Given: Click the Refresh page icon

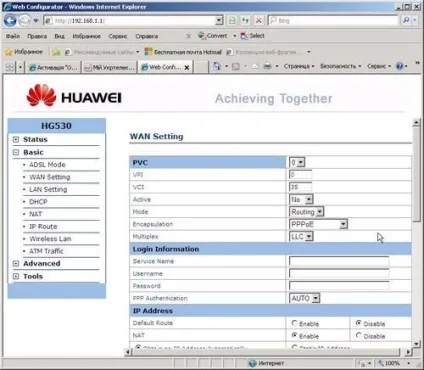Looking at the screenshot, I should click(245, 21).
